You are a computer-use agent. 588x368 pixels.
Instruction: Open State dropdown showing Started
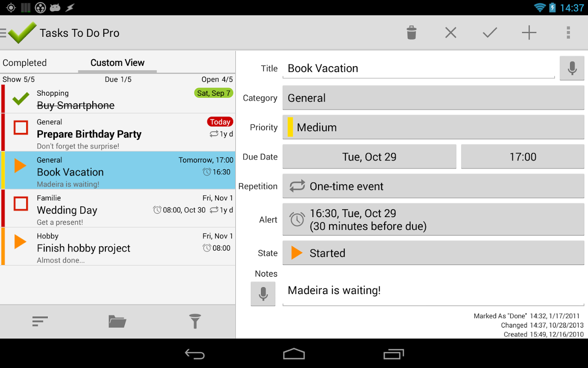click(433, 253)
